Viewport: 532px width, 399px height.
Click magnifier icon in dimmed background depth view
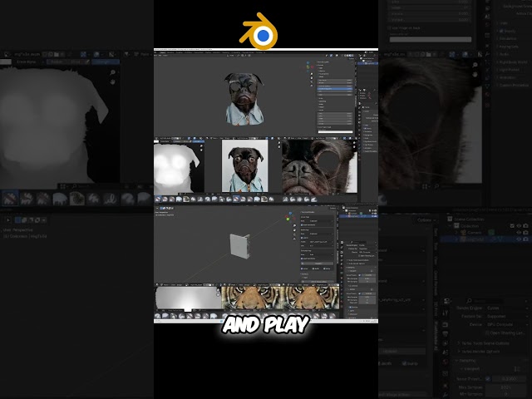point(113,72)
